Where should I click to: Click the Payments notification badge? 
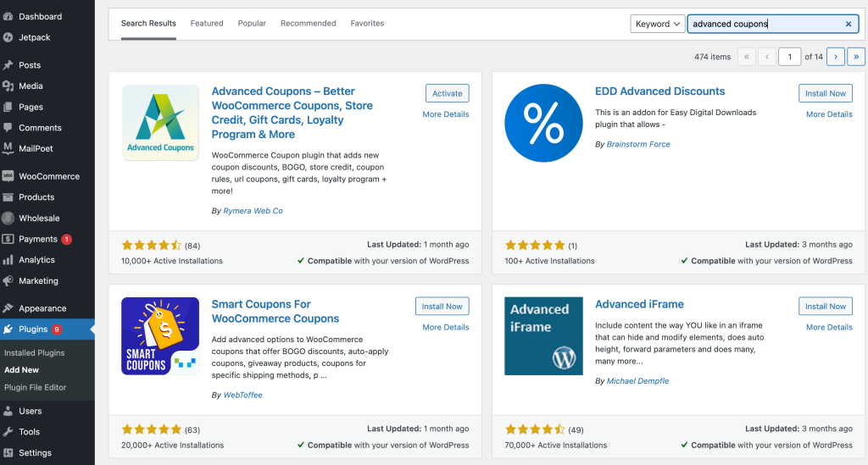coord(66,240)
